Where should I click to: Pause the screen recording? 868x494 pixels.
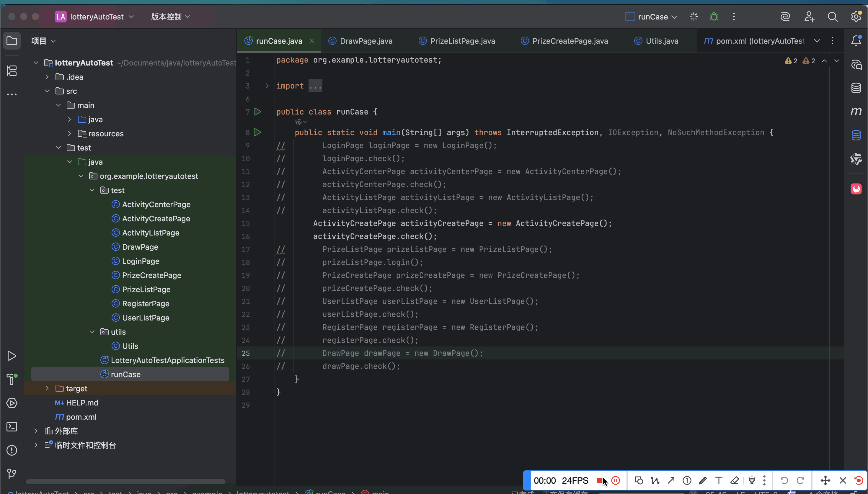point(616,480)
